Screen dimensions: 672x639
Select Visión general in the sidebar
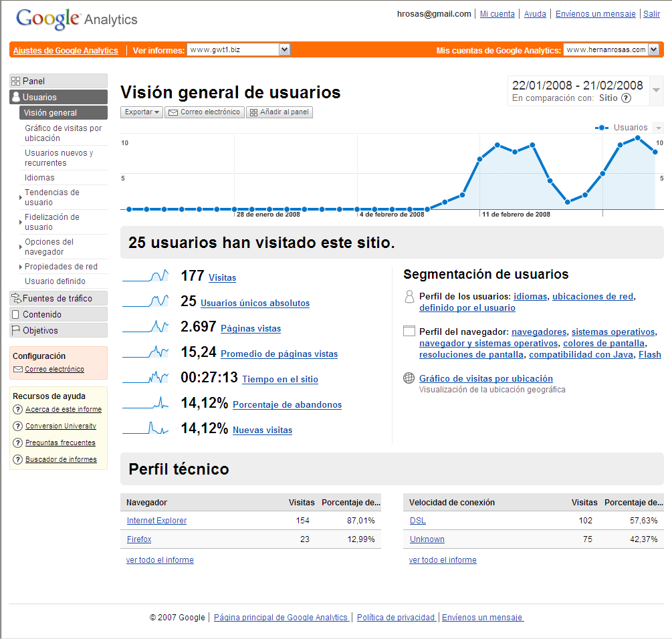pos(64,113)
